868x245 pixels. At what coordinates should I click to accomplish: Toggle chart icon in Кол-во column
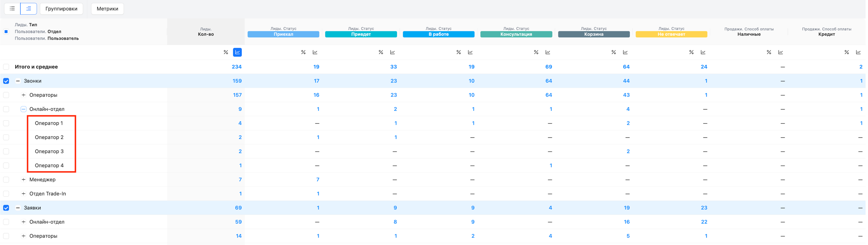click(x=237, y=52)
